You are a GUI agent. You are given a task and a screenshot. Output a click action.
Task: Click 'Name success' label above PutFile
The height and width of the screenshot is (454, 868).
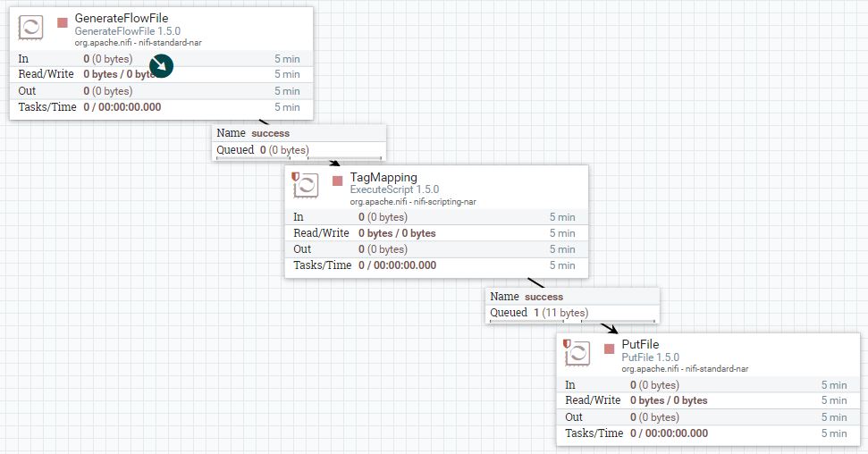527,296
